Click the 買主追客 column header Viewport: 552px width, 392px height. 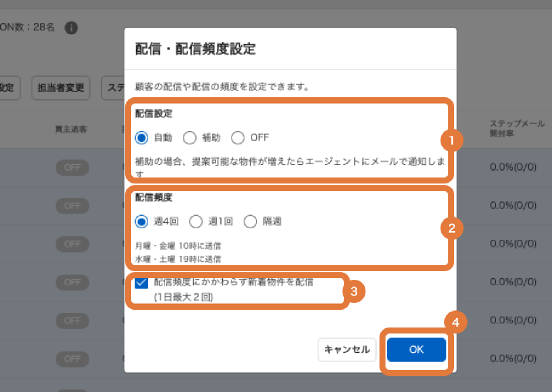(71, 129)
